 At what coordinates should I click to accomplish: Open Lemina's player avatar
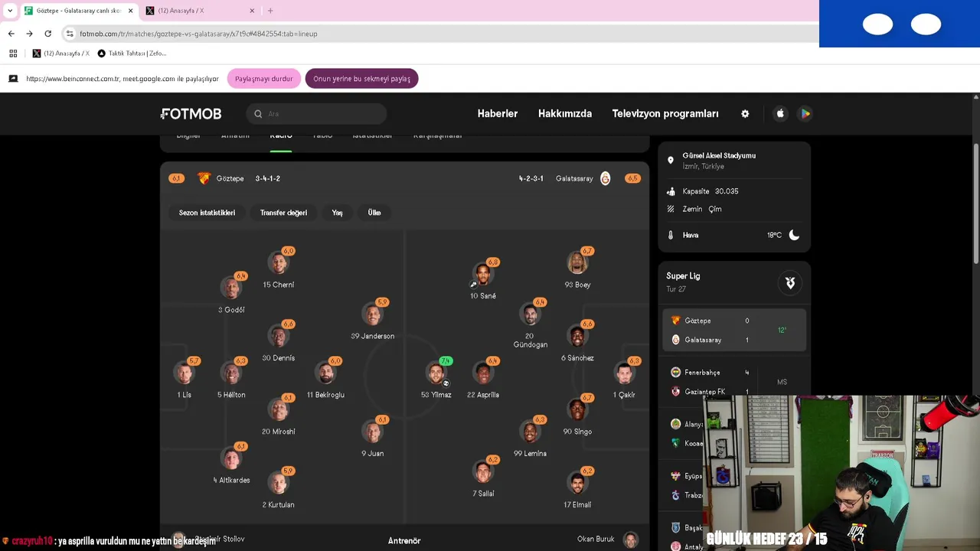[530, 432]
